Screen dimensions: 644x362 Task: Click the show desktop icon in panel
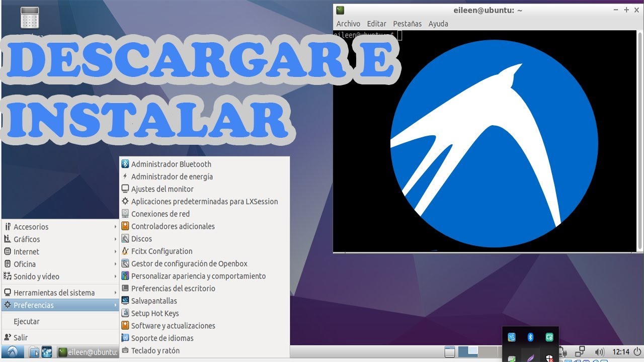(450, 352)
